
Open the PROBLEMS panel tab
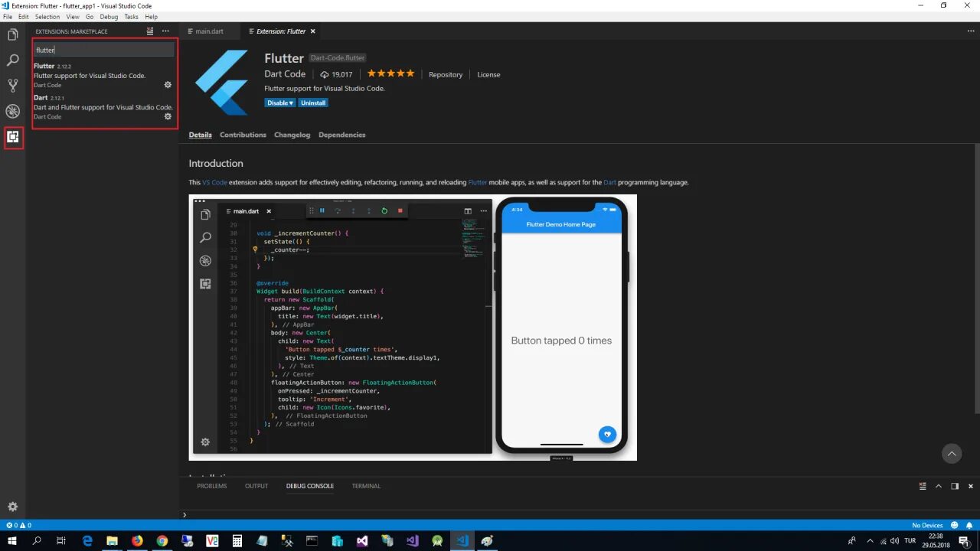212,486
